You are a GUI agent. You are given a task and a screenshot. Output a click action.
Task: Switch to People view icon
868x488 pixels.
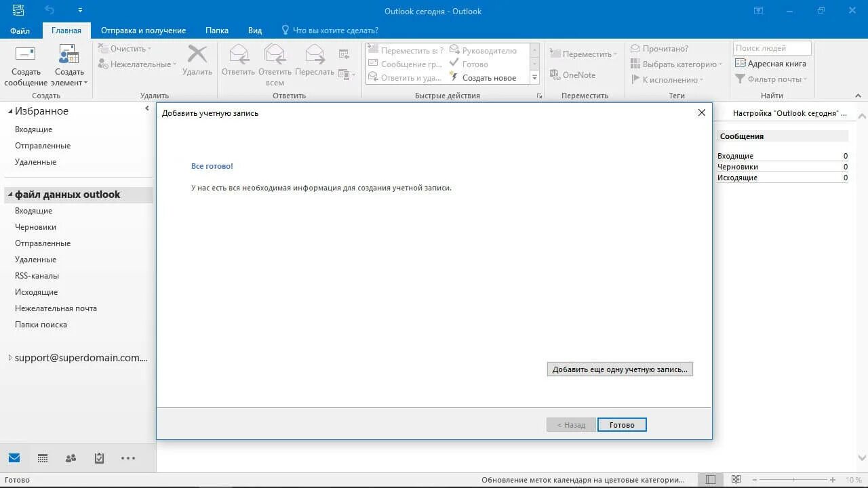[71, 458]
